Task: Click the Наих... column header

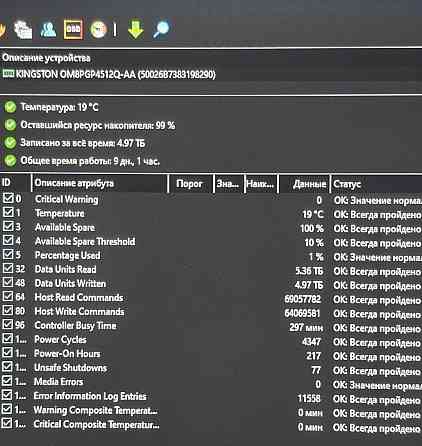Action: [261, 183]
